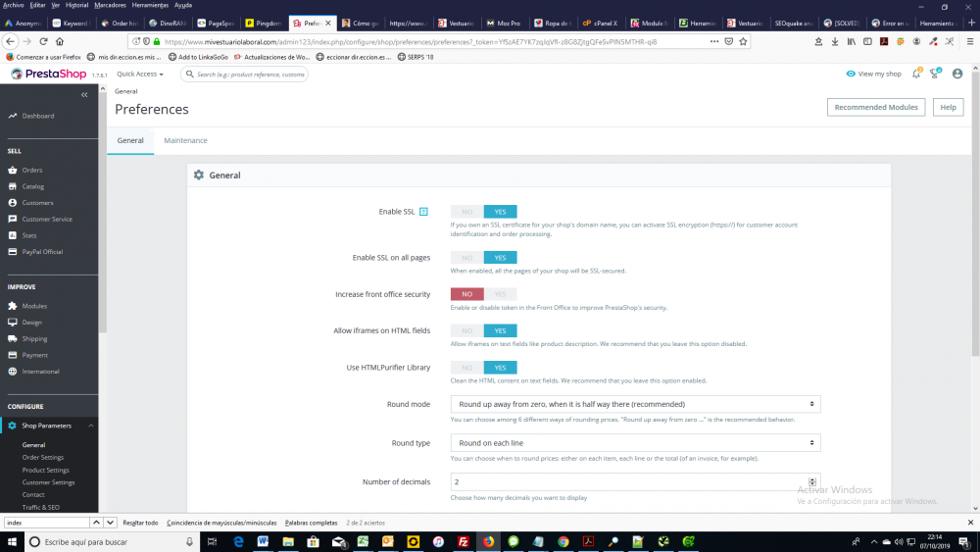
Task: Open Order Settings submenu link
Action: 43,458
